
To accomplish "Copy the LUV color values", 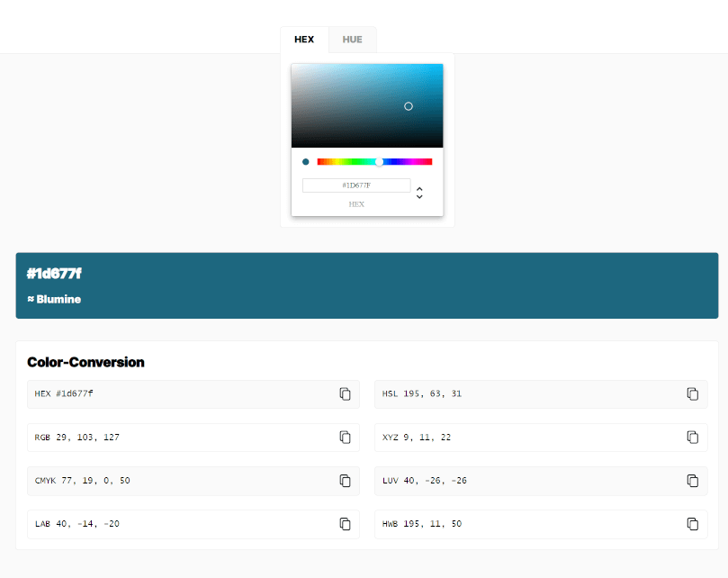I will (x=692, y=480).
